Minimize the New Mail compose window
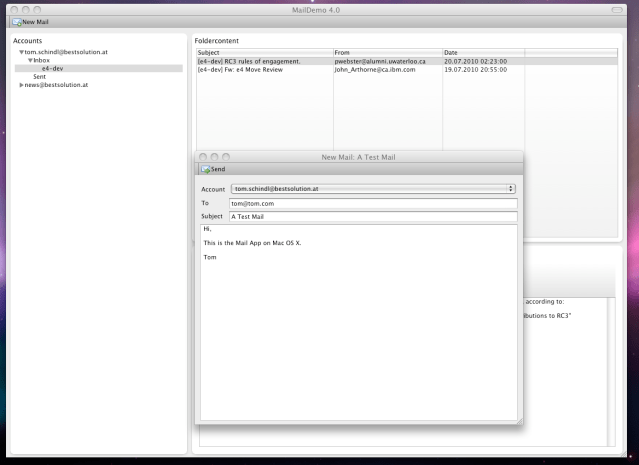The height and width of the screenshot is (465, 639). click(x=214, y=157)
